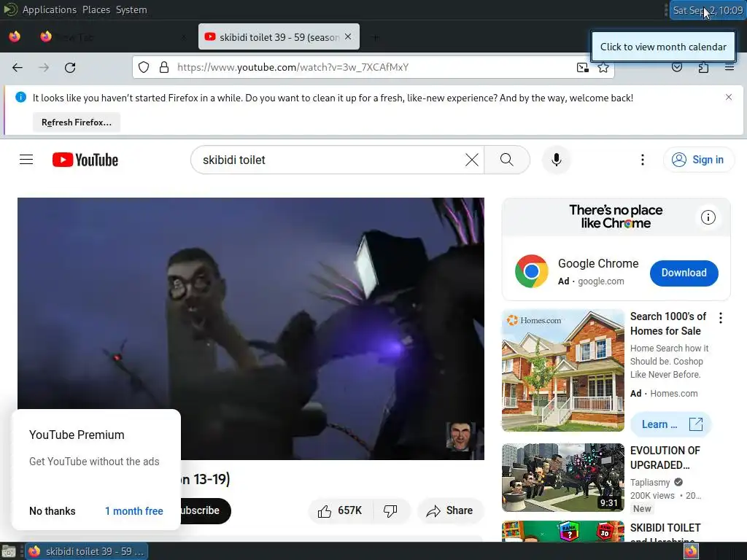Click the Google Chrome logo in ad
The image size is (747, 560).
coord(532,271)
